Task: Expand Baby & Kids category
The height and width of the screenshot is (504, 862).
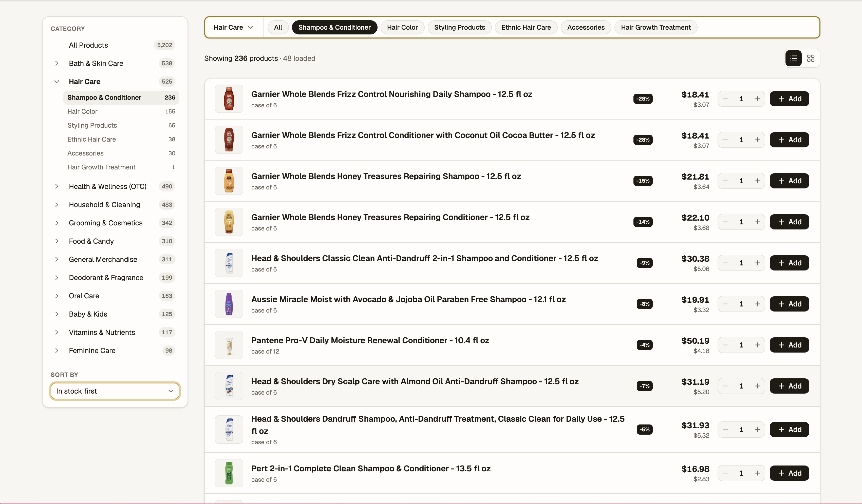Action: (x=57, y=314)
